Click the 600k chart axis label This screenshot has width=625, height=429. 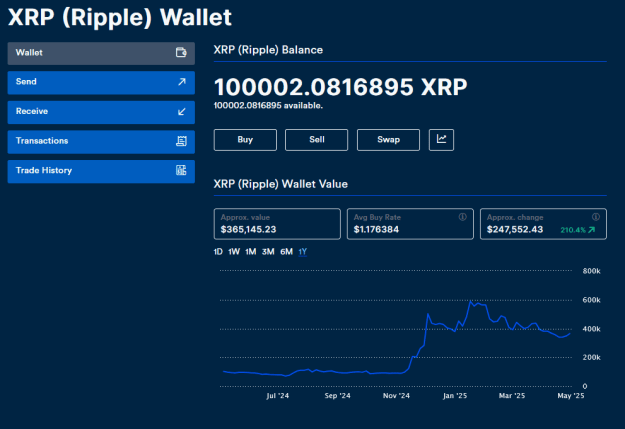coord(592,300)
